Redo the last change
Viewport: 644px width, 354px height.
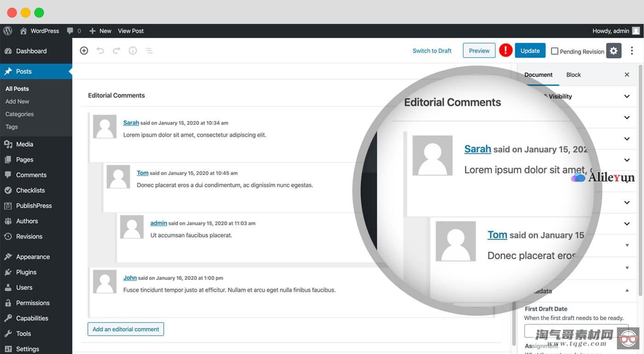116,51
